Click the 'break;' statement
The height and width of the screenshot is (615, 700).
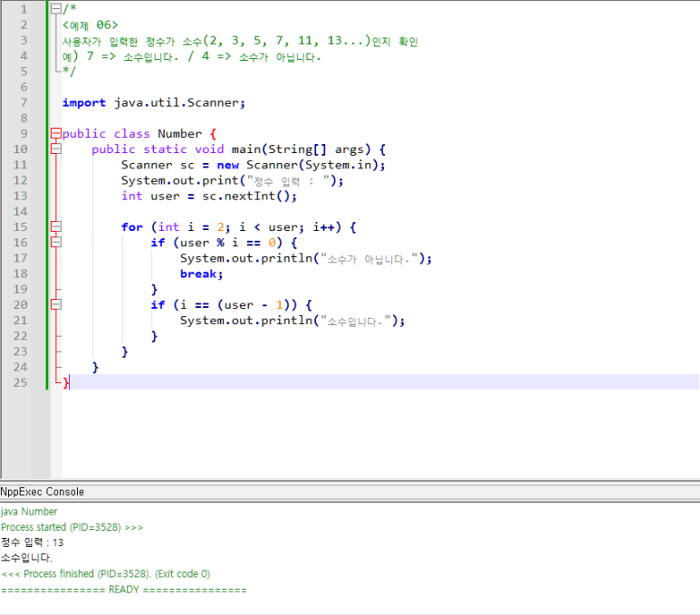click(x=201, y=274)
